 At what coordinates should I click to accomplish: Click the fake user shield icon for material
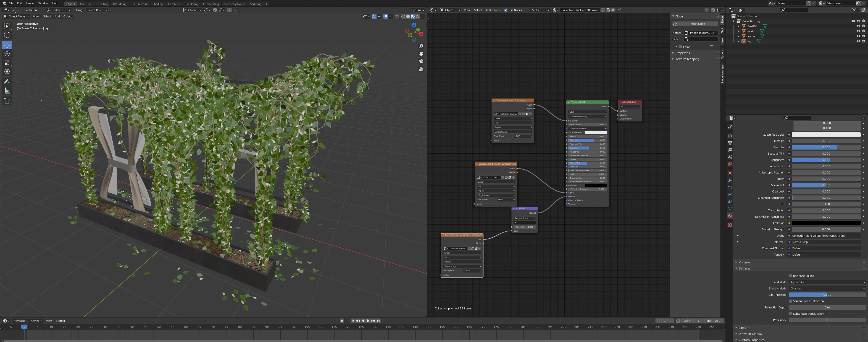coord(603,10)
